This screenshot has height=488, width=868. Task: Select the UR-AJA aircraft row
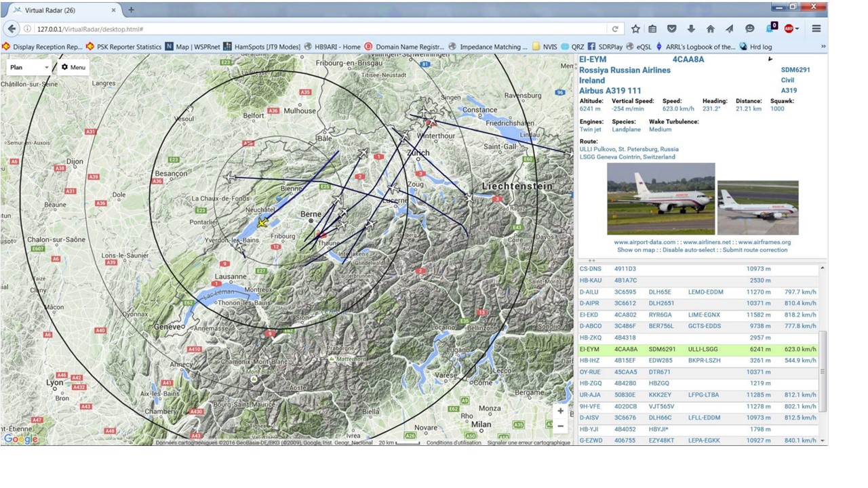click(698, 394)
